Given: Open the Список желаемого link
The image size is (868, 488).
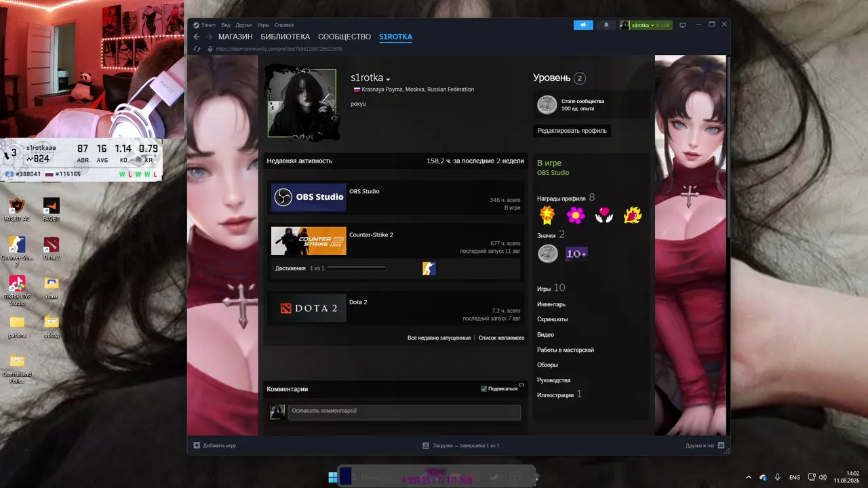Looking at the screenshot, I should coord(502,338).
